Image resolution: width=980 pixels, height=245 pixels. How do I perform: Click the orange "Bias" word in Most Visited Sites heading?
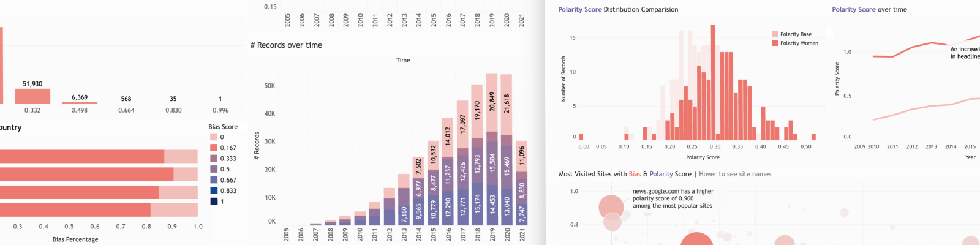coord(635,175)
